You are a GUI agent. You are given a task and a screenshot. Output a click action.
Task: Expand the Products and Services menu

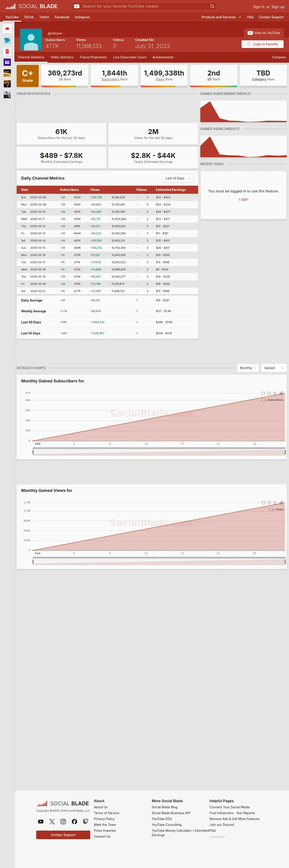[221, 17]
